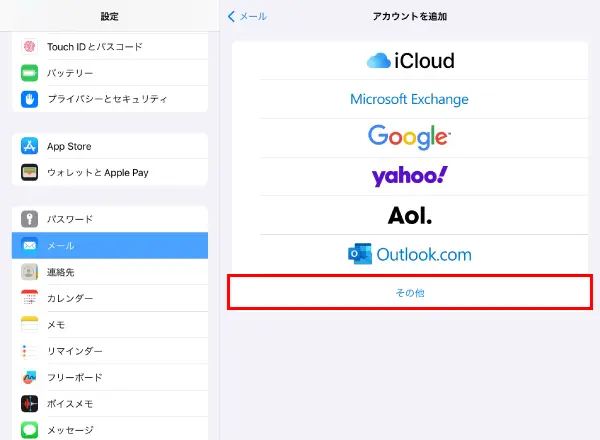Open メモ settings
This screenshot has width=600, height=440.
(x=110, y=324)
